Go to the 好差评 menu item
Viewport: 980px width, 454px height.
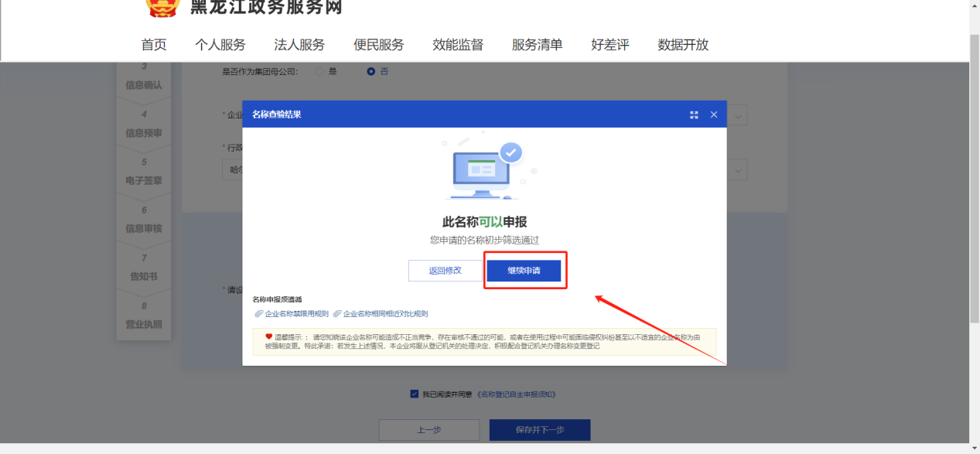click(x=610, y=45)
